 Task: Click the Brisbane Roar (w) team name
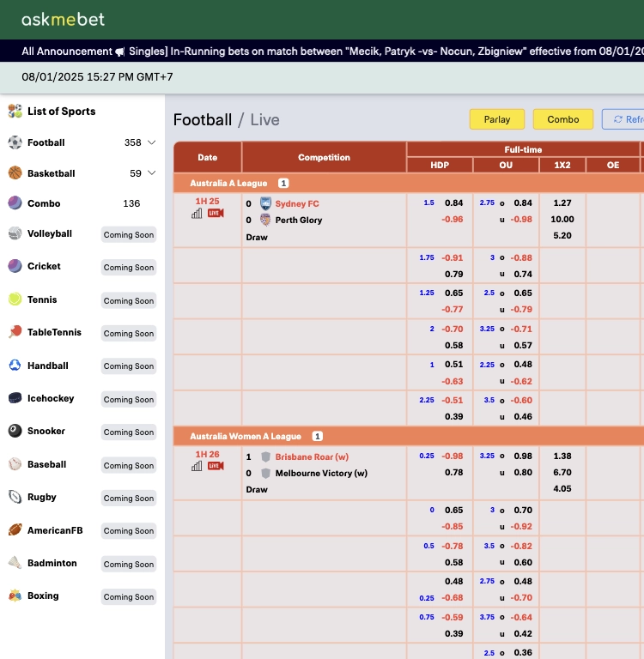[x=312, y=456]
